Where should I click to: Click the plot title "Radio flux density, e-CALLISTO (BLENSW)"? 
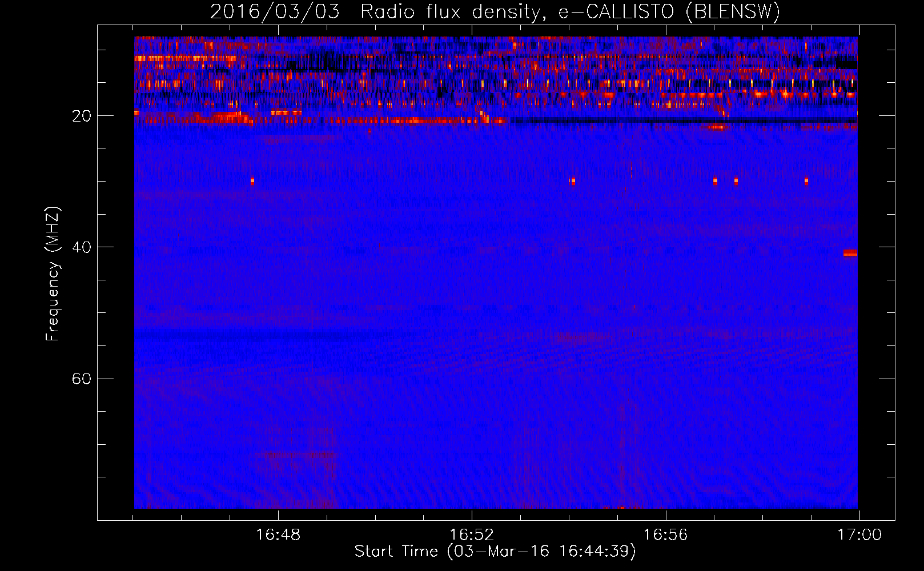point(570,12)
